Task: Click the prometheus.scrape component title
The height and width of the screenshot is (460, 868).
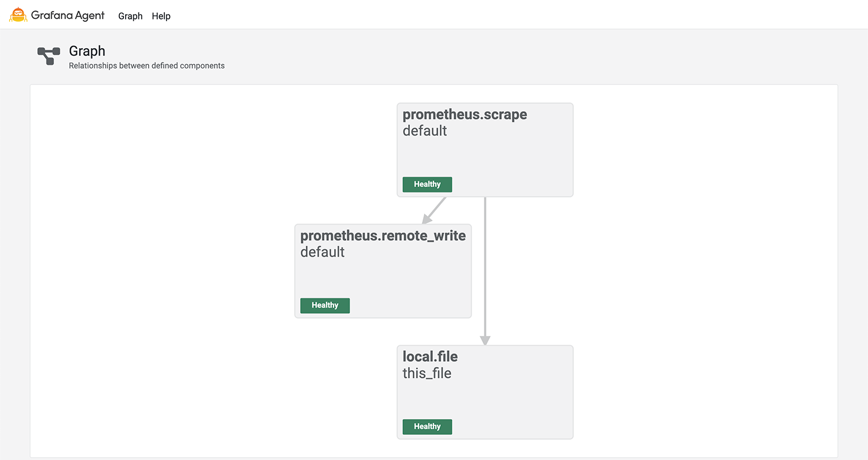Action: (464, 114)
